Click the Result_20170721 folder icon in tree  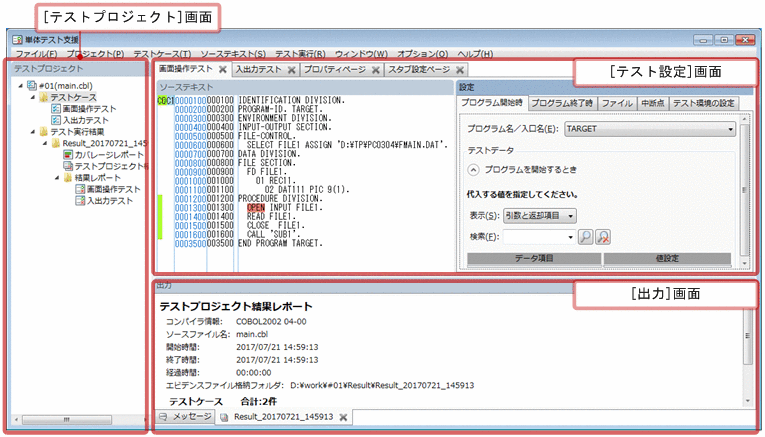click(56, 143)
